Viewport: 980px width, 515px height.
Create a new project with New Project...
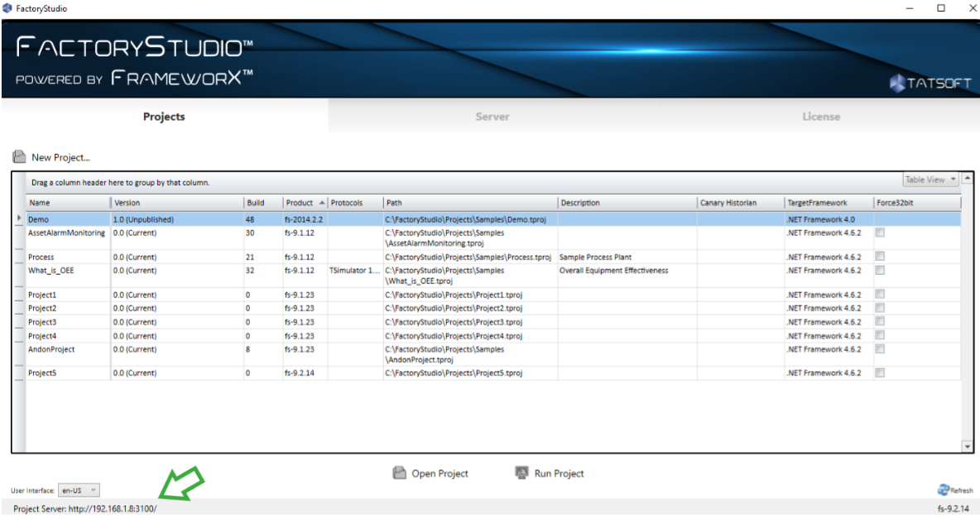click(52, 156)
